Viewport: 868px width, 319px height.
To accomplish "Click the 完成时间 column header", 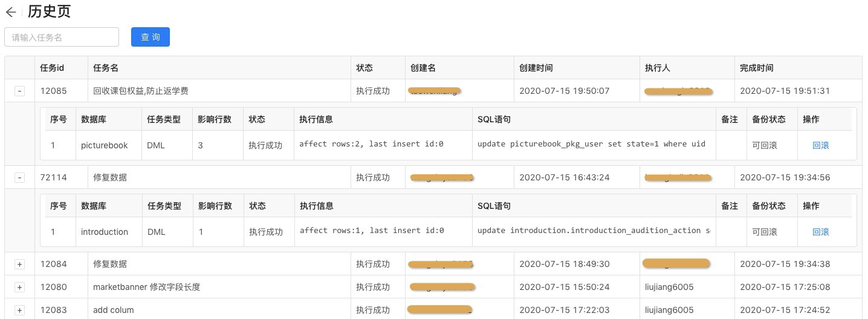I will point(756,68).
